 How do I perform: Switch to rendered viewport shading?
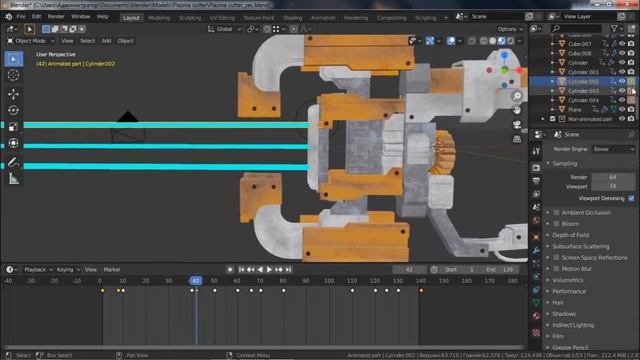point(511,41)
